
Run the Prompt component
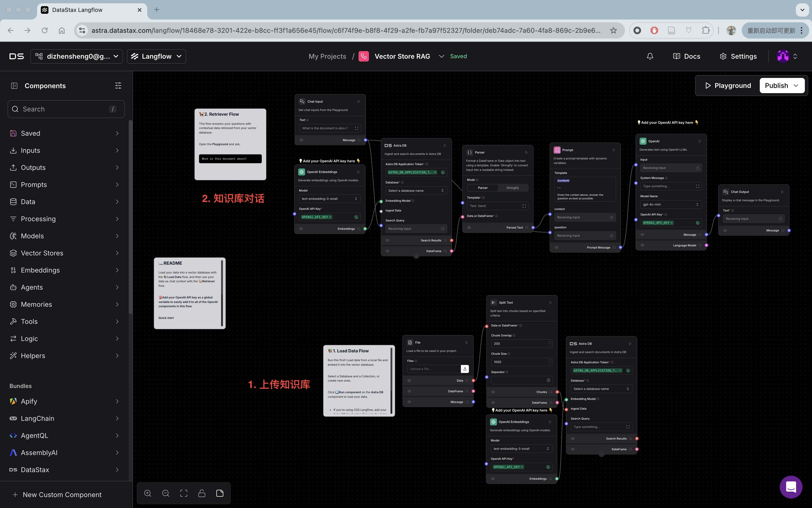tap(614, 150)
